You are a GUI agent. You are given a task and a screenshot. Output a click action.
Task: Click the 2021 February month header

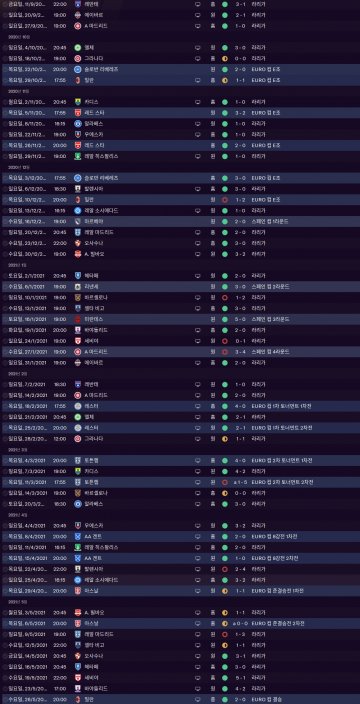pos(15,374)
